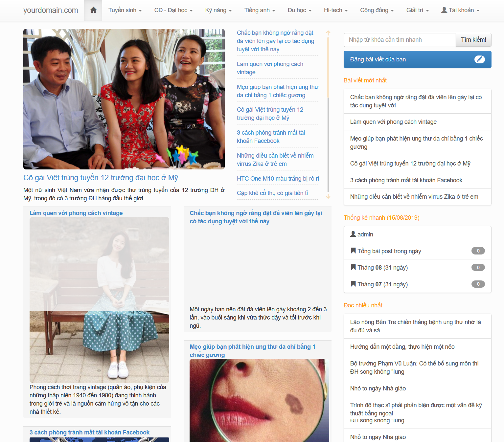This screenshot has width=504, height=442.
Task: Open ticker link Mẹo giúp bạn phát hiện ung thư da
Action: point(278,91)
